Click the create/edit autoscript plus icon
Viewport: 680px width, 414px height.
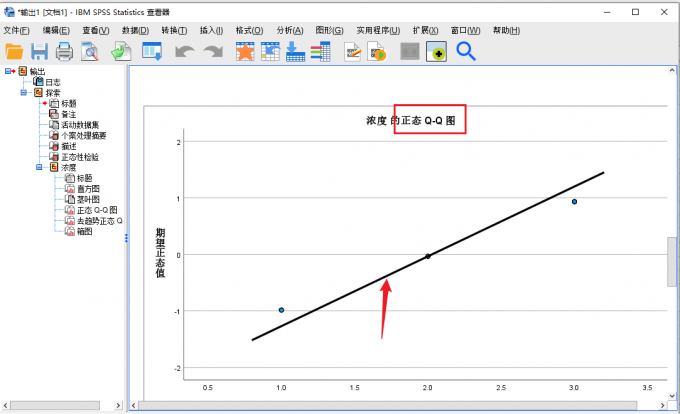(x=436, y=52)
